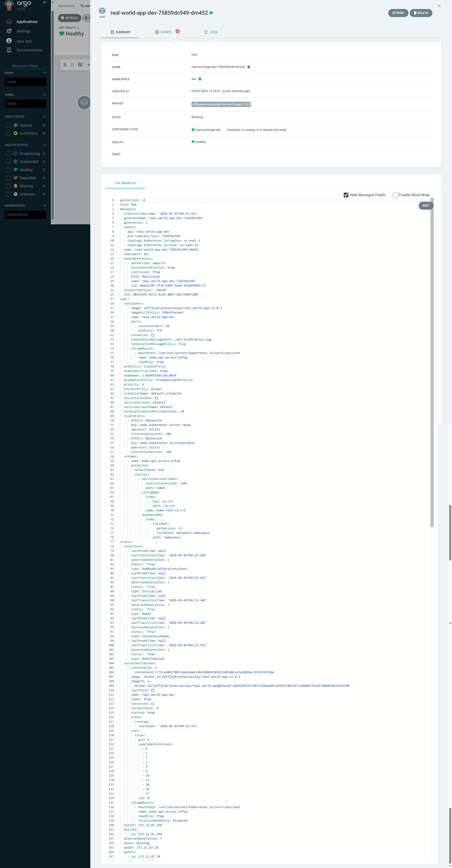Viewport: 452px width, 868px height.
Task: Focus the NAMESPACES filter input
Action: (x=25, y=215)
